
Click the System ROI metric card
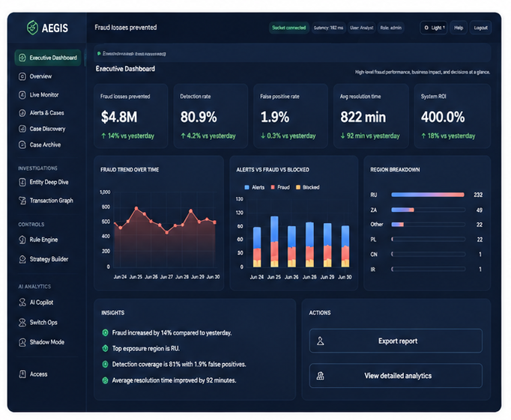click(453, 116)
